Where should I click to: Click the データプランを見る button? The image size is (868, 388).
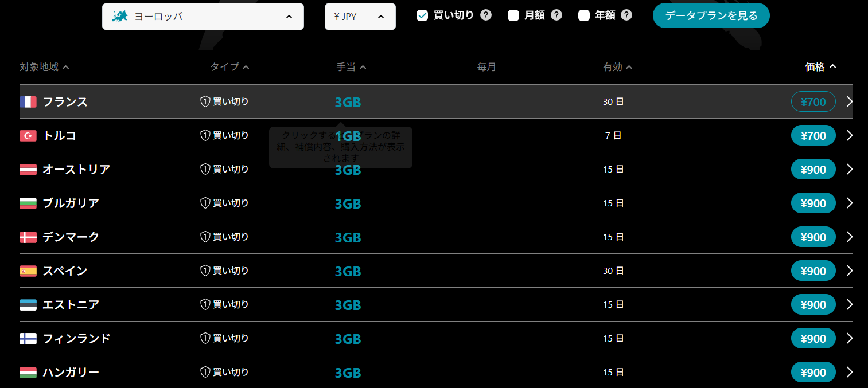tap(711, 15)
